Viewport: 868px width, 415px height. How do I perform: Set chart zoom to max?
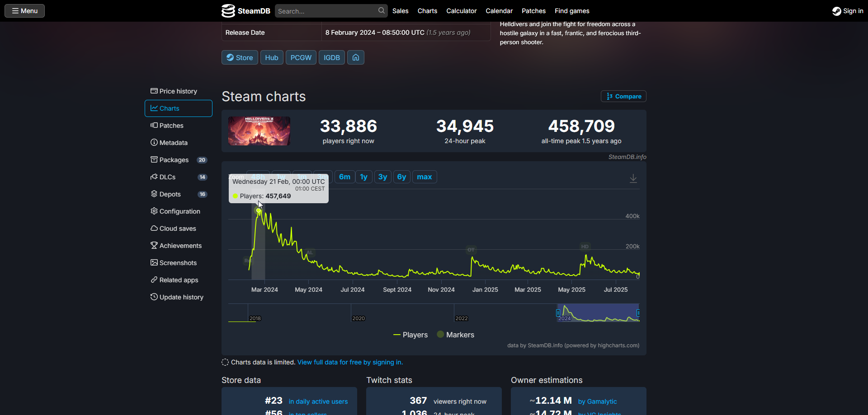[x=425, y=177]
